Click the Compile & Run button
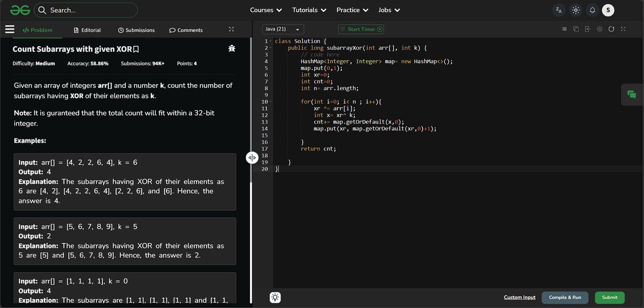The width and height of the screenshot is (644, 308). (x=565, y=297)
